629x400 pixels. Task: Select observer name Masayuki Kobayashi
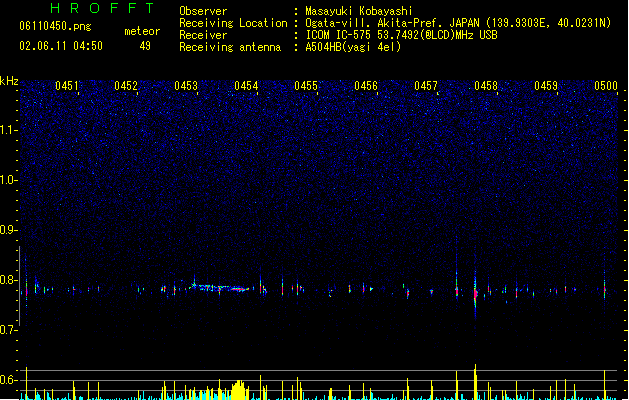coord(359,11)
